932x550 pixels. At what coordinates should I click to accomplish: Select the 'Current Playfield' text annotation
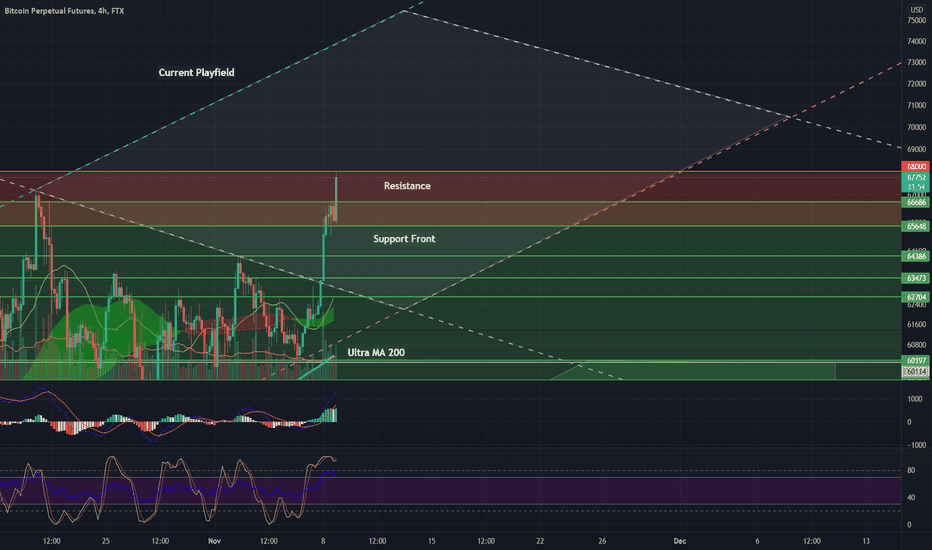[196, 73]
